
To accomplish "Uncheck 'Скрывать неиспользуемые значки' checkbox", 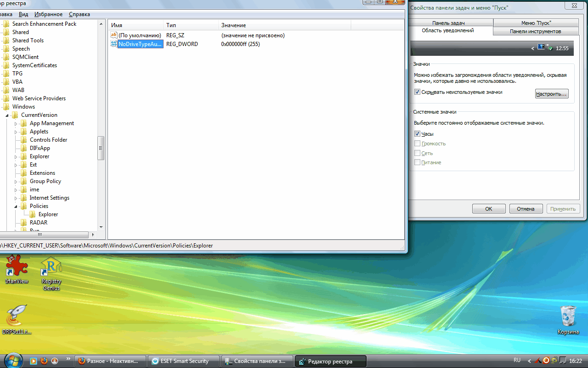I will pos(417,92).
